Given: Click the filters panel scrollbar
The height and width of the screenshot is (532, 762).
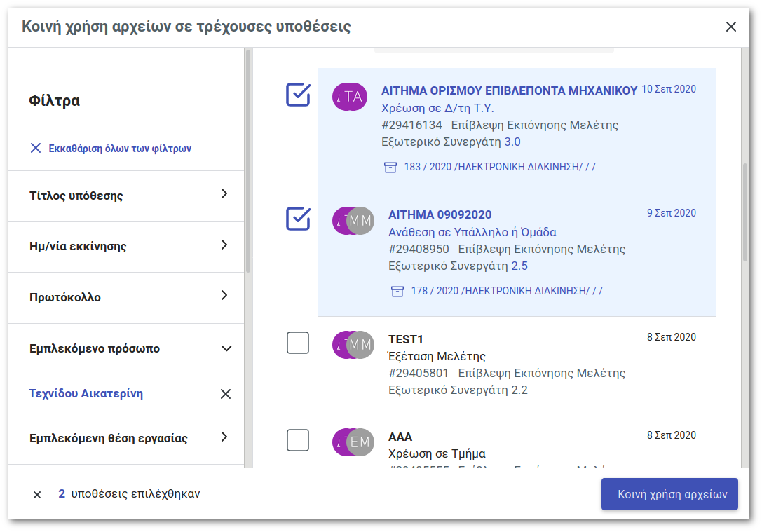Looking at the screenshot, I should click(248, 161).
